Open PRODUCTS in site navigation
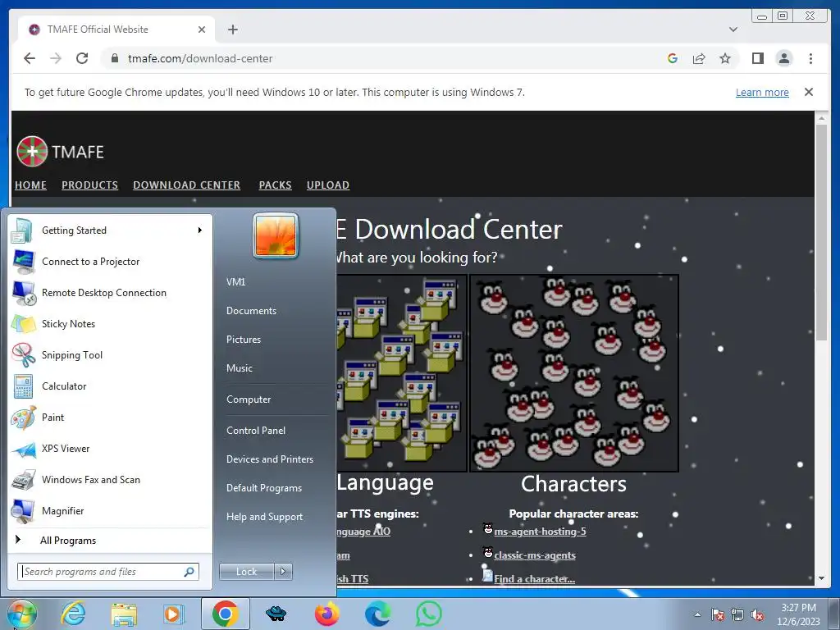 pyautogui.click(x=89, y=185)
